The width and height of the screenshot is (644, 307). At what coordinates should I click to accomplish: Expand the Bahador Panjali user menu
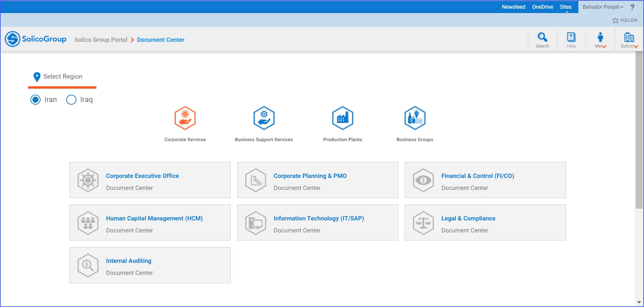tap(603, 7)
